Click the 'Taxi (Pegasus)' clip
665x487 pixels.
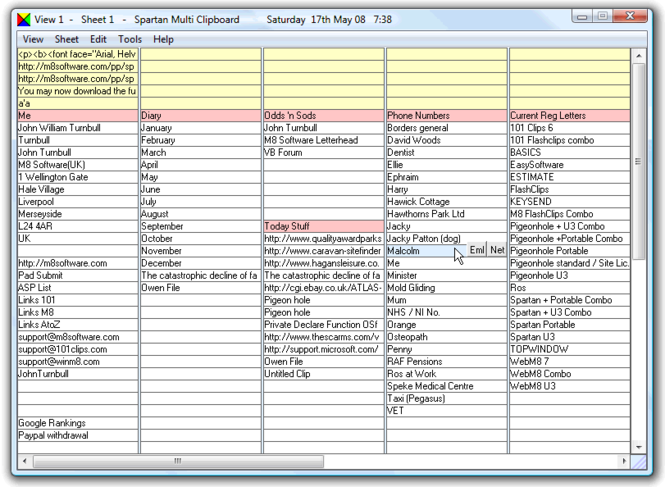click(447, 398)
